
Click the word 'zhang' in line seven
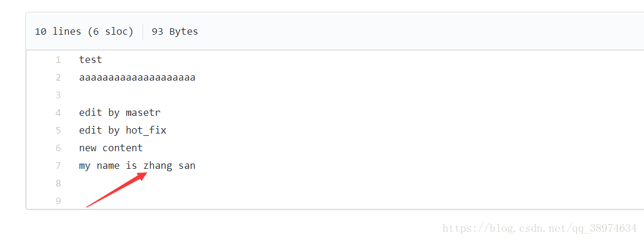coord(157,165)
